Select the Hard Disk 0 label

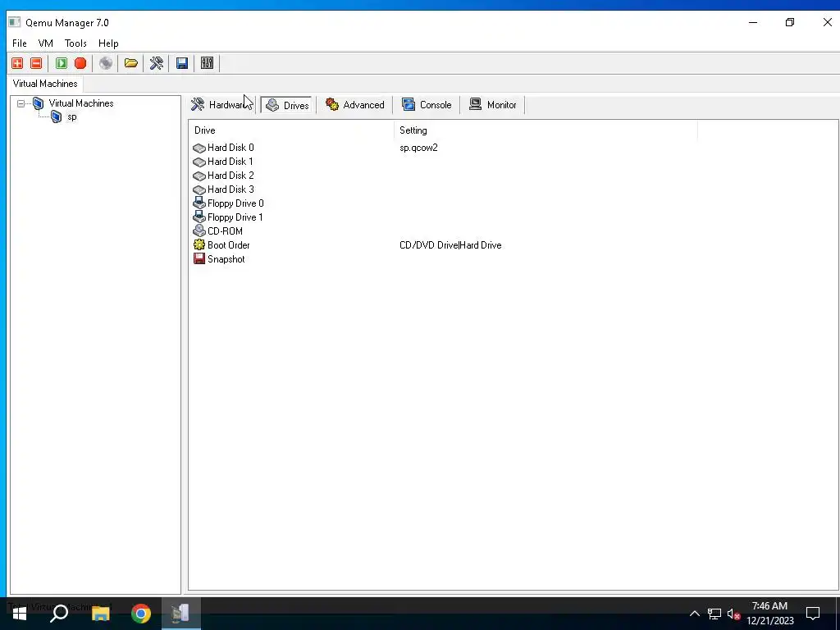(231, 148)
